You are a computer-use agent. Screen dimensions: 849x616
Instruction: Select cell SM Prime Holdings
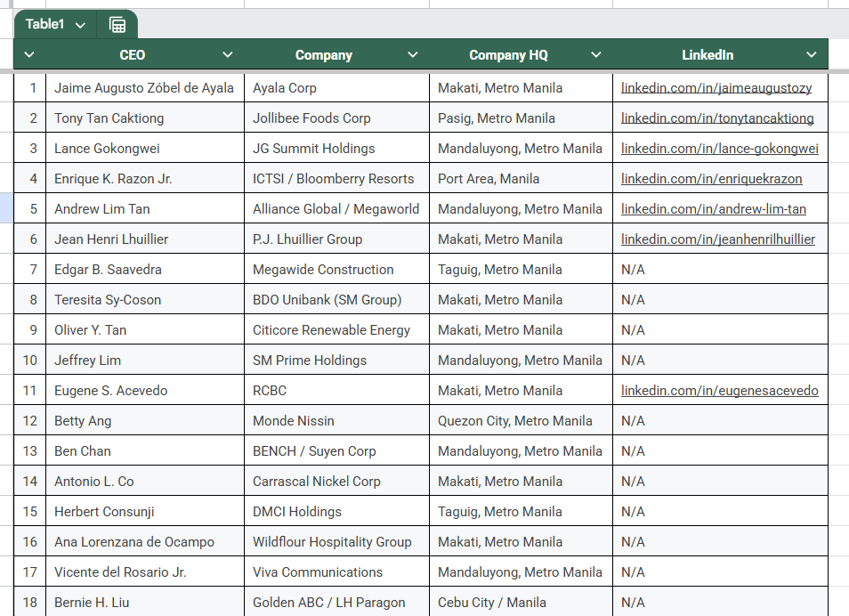click(336, 361)
